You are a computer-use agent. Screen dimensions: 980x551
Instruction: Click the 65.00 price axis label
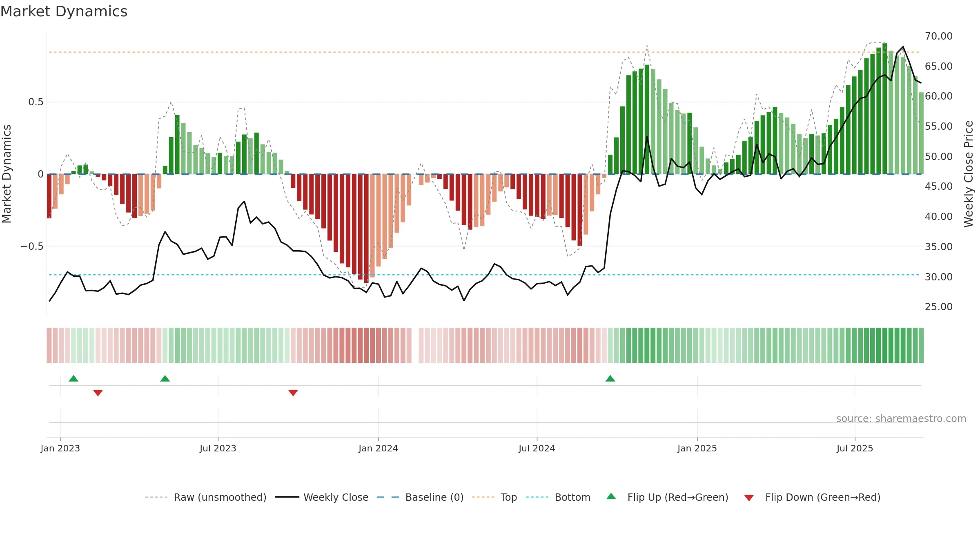tap(939, 66)
